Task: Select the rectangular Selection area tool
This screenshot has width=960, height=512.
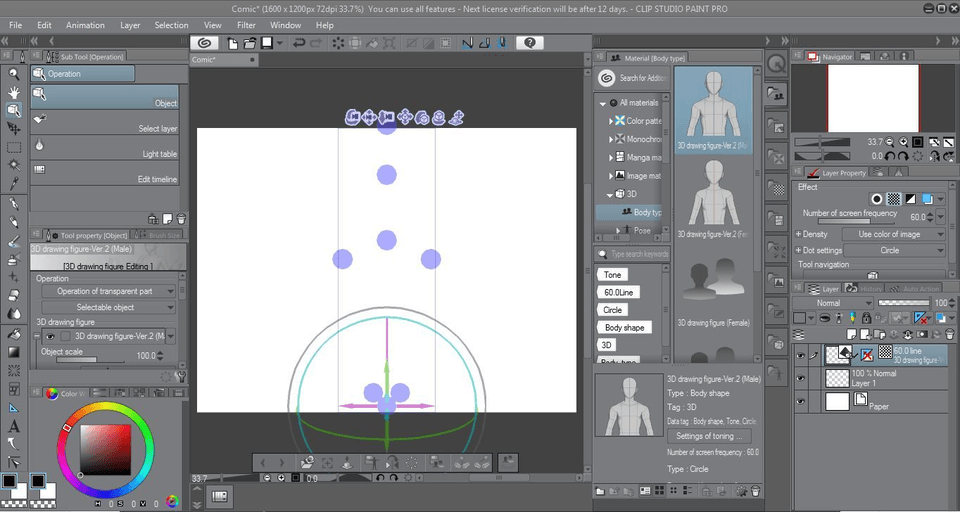Action: (13, 148)
